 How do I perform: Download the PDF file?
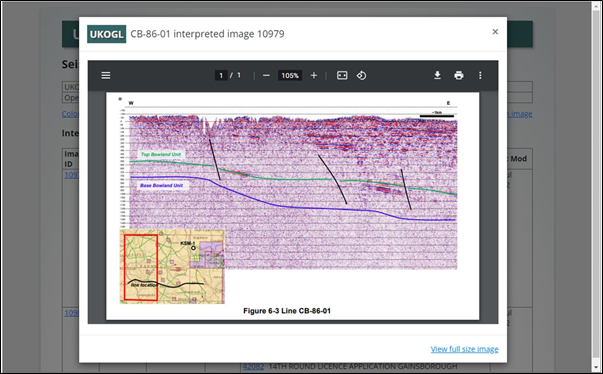pyautogui.click(x=437, y=75)
